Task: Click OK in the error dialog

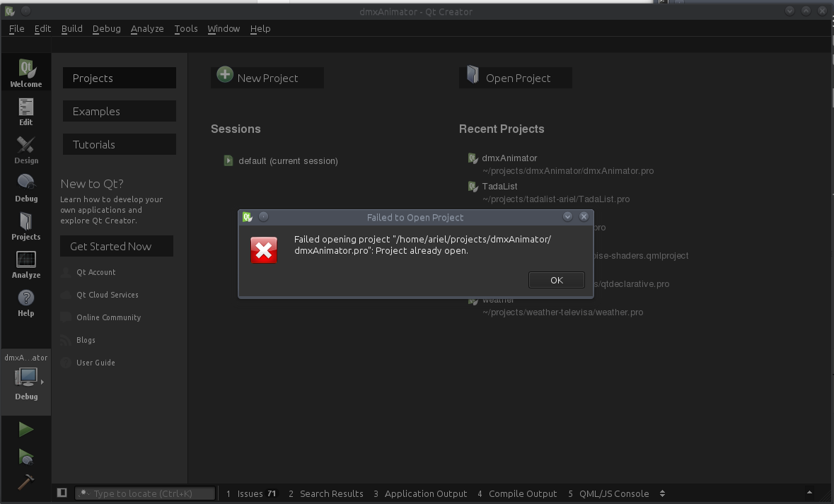Action: pyautogui.click(x=556, y=280)
